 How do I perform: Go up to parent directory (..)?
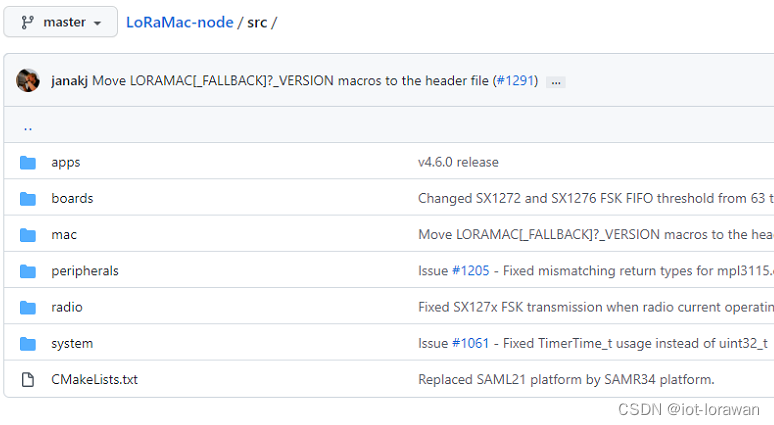coord(28,127)
